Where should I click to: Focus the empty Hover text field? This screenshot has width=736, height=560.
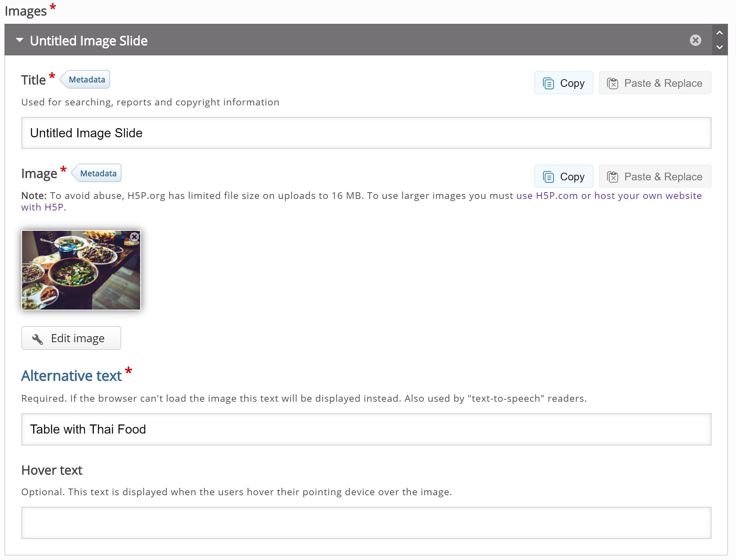pyautogui.click(x=366, y=523)
